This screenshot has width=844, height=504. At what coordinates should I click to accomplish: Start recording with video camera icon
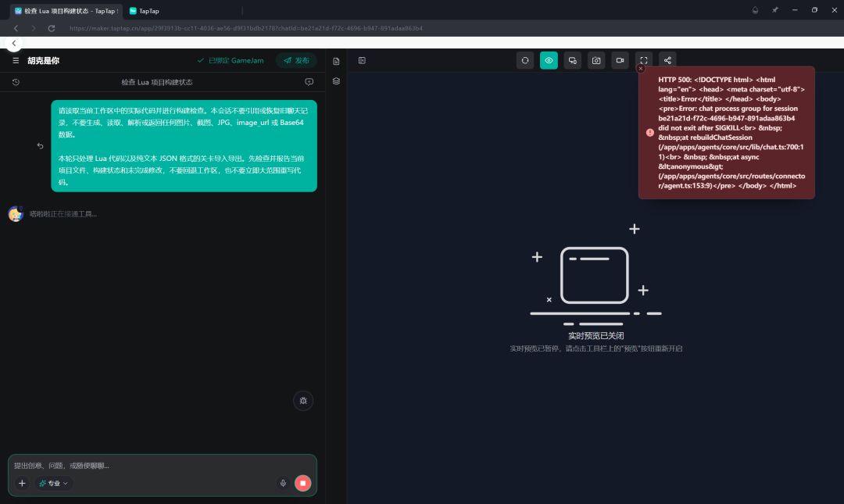coord(620,61)
